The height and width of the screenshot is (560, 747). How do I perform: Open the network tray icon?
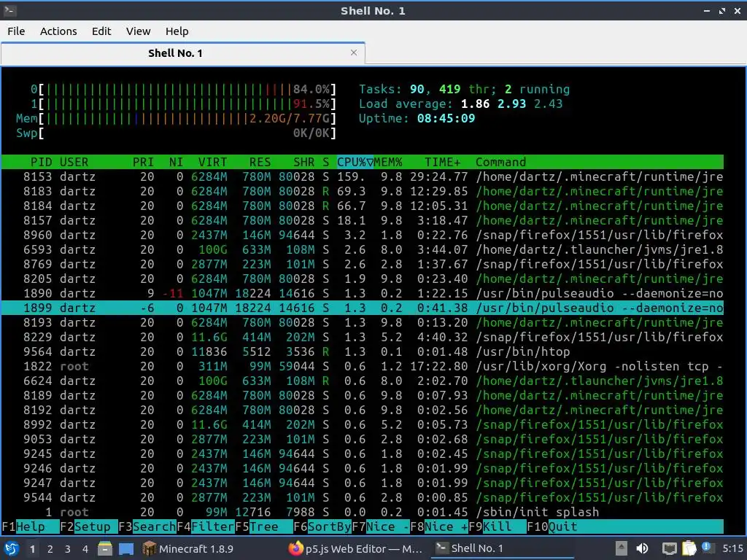coord(670,548)
